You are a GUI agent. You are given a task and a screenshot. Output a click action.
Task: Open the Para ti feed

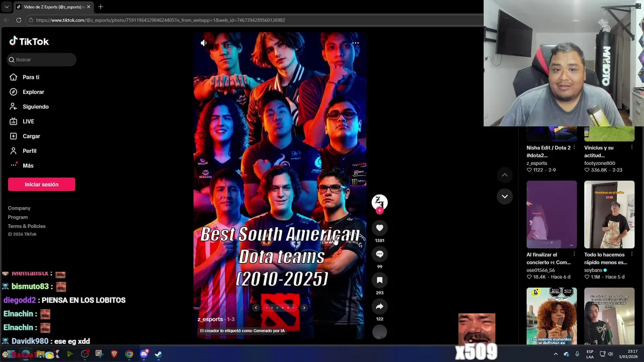(x=24, y=77)
